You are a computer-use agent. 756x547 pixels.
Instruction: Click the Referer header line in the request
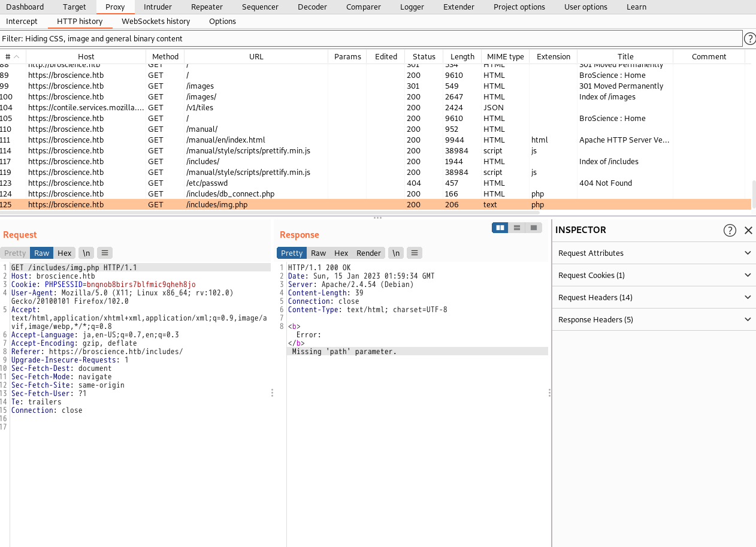coord(97,352)
